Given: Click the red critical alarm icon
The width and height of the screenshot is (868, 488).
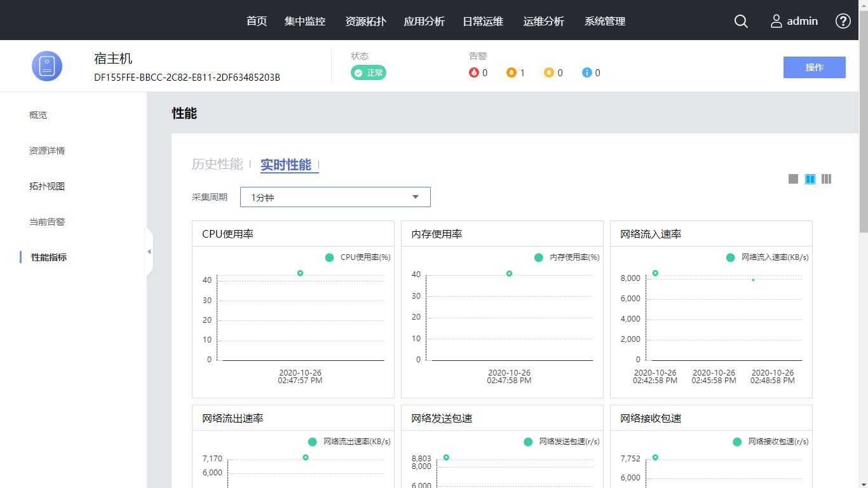Looking at the screenshot, I should click(473, 72).
